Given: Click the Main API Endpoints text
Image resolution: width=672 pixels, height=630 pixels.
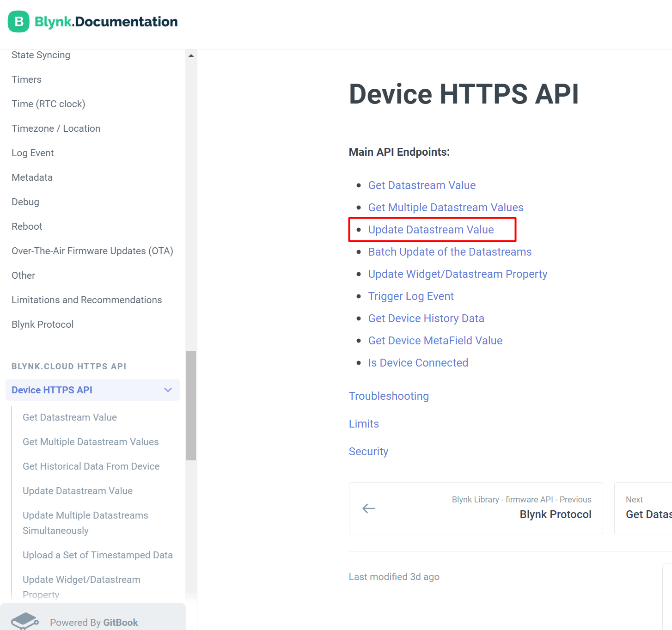Looking at the screenshot, I should point(399,152).
